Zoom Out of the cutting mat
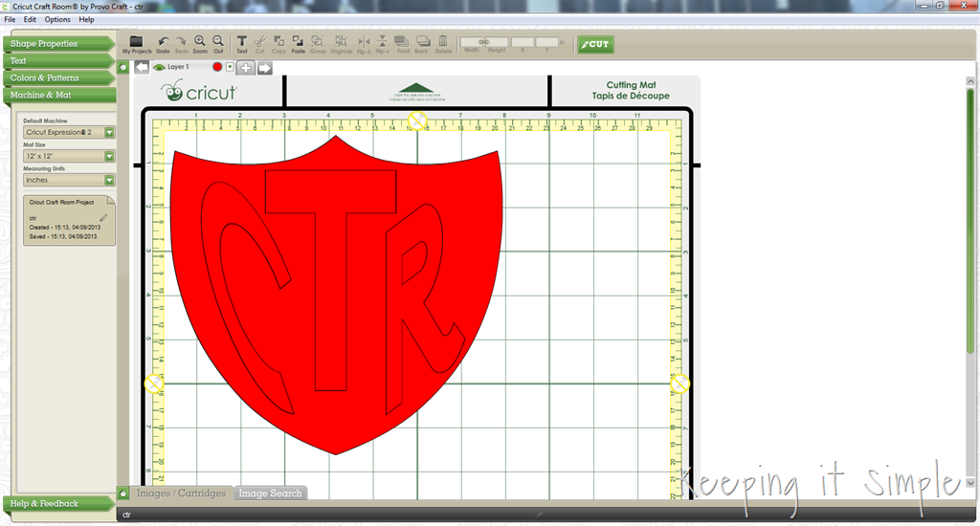 point(218,44)
